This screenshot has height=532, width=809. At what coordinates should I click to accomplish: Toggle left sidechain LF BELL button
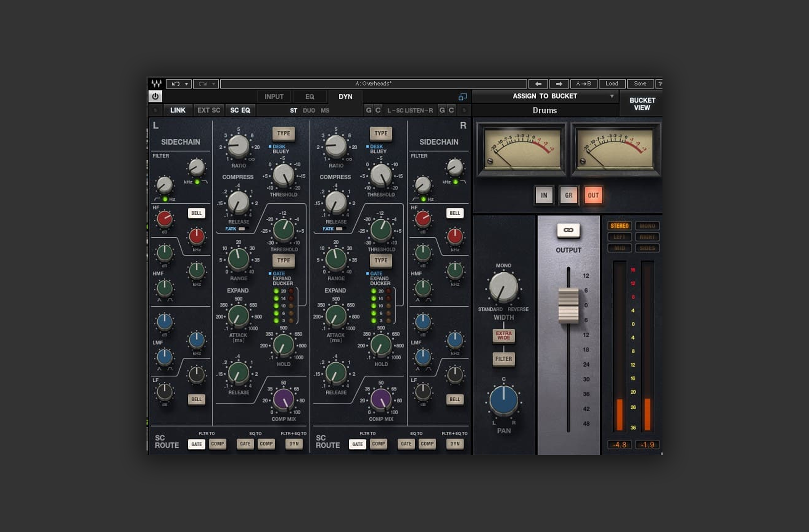tap(196, 399)
